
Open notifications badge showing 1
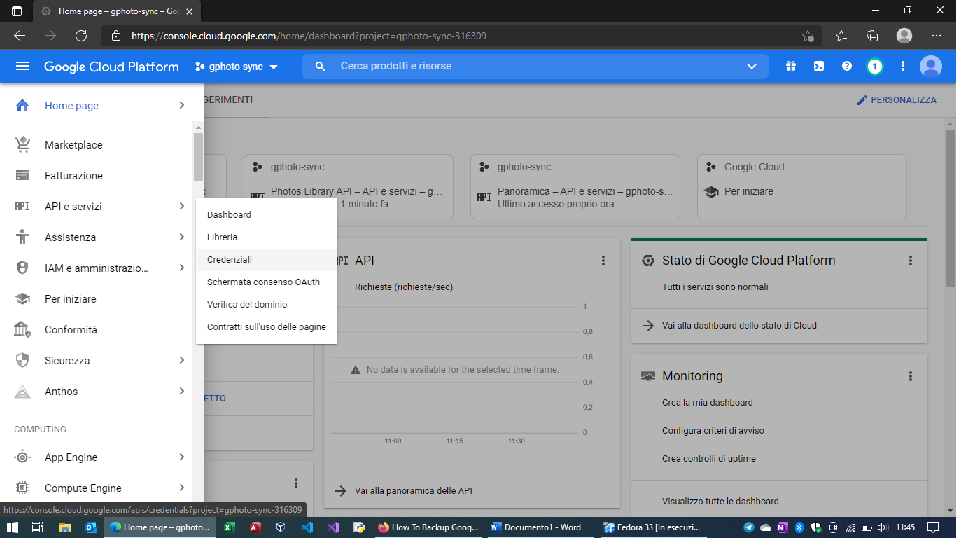(874, 67)
